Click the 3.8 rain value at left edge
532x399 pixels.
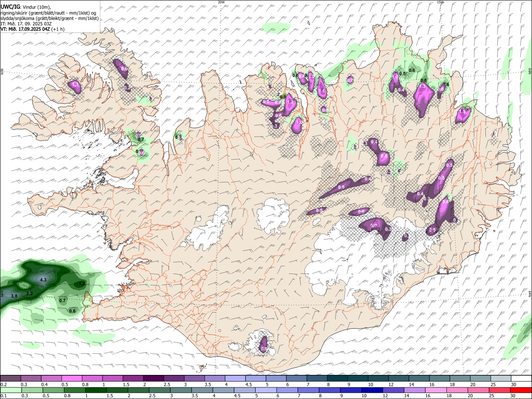[x=14, y=296]
